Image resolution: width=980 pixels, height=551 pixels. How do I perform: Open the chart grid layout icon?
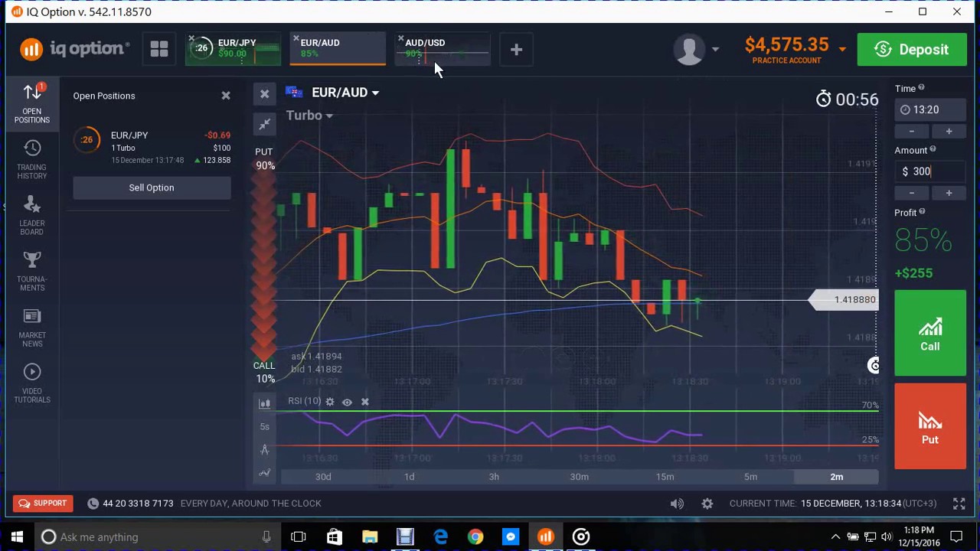point(159,50)
